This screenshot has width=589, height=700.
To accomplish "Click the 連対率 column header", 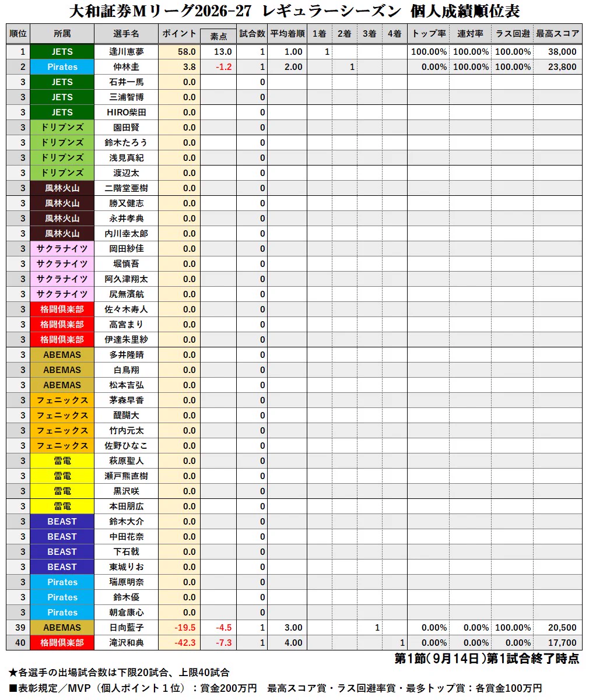I will point(471,34).
